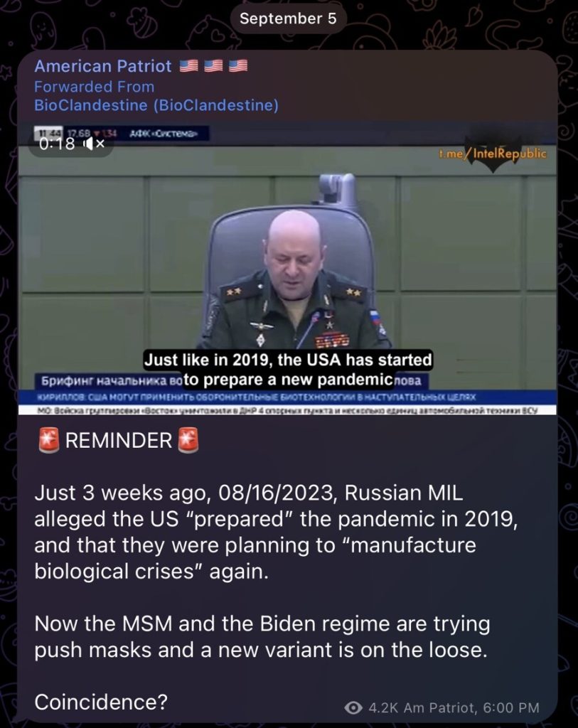Tap the first American flag emoji
The height and width of the screenshot is (728, 578).
coord(188,66)
